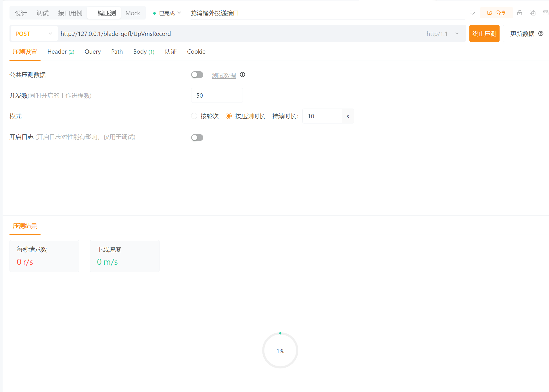Click the help icon beside 测试数据
549x392 pixels.
[x=242, y=75]
